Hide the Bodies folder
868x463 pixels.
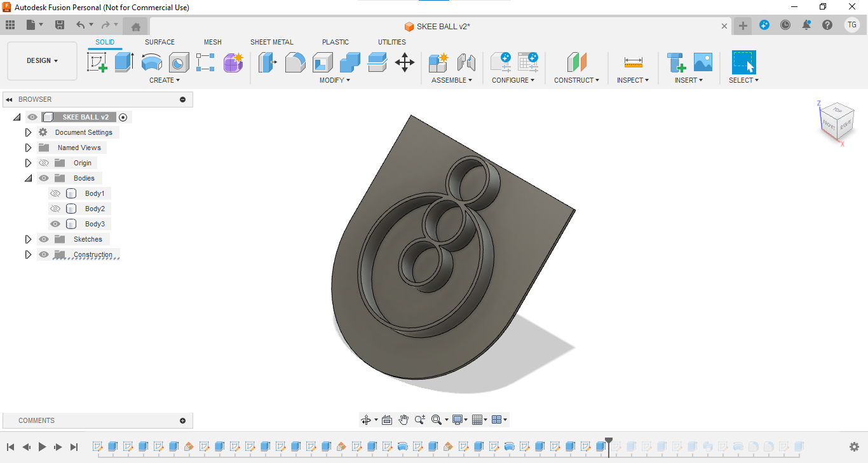tap(44, 178)
